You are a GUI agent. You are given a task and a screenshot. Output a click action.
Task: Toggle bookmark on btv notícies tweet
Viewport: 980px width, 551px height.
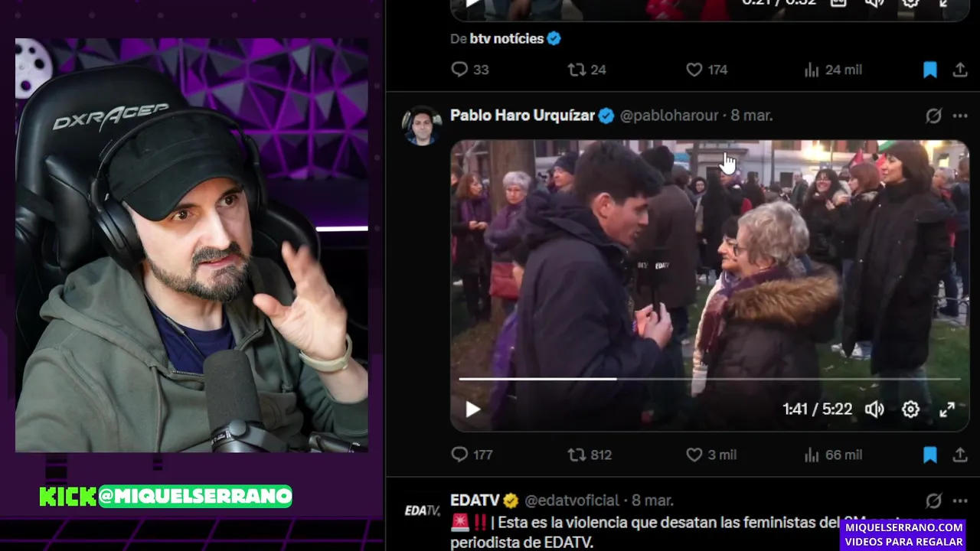[x=930, y=70]
